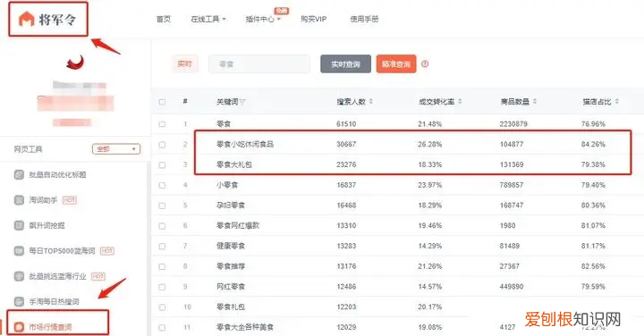The image size is (644, 336).
Task: Click product count value 1980
Action: pos(507,226)
